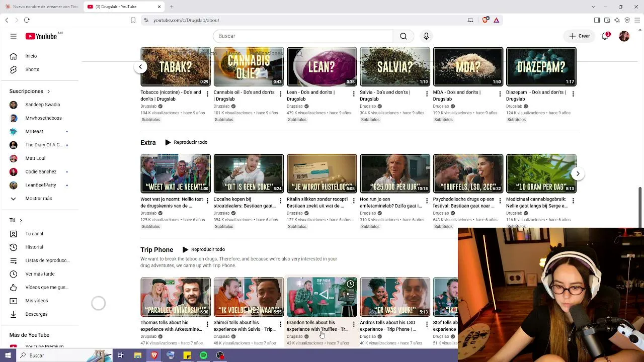The height and width of the screenshot is (362, 644).
Task: Click the browser address bar URL
Action: [x=186, y=20]
